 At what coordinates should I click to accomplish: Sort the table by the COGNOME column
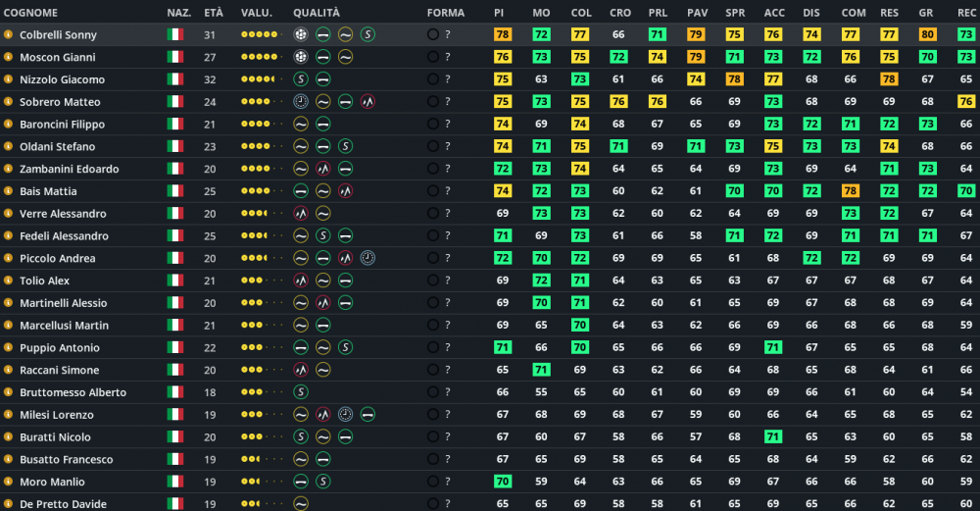click(x=30, y=13)
